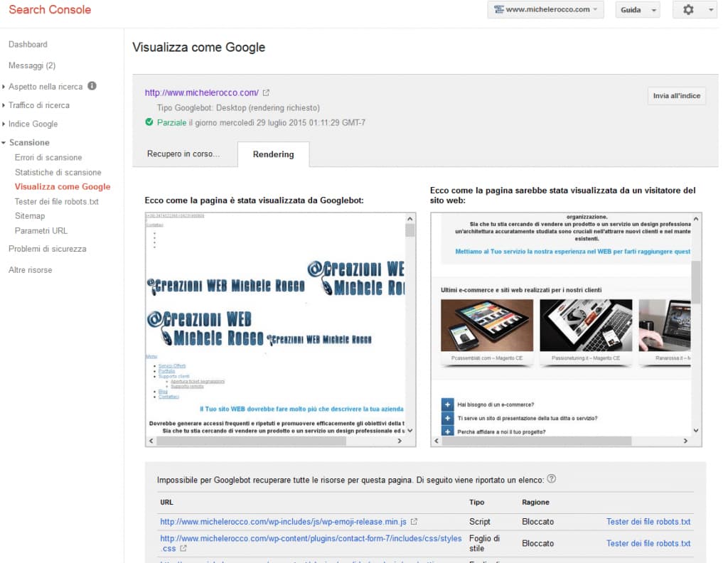Open Problemi di sicurezza

point(48,249)
